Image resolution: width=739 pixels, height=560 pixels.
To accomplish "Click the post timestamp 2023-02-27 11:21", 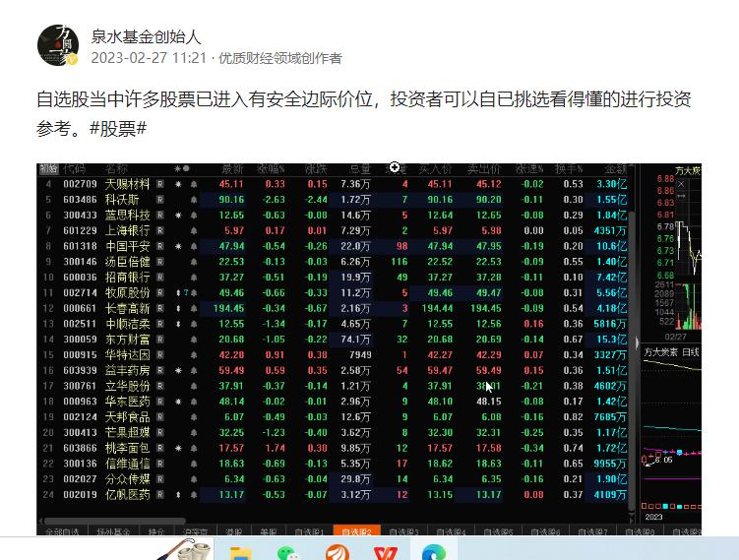I will 149,58.
